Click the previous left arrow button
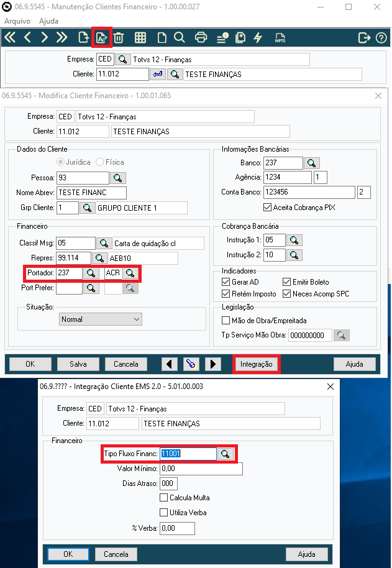The height and width of the screenshot is (568, 392). [x=170, y=364]
